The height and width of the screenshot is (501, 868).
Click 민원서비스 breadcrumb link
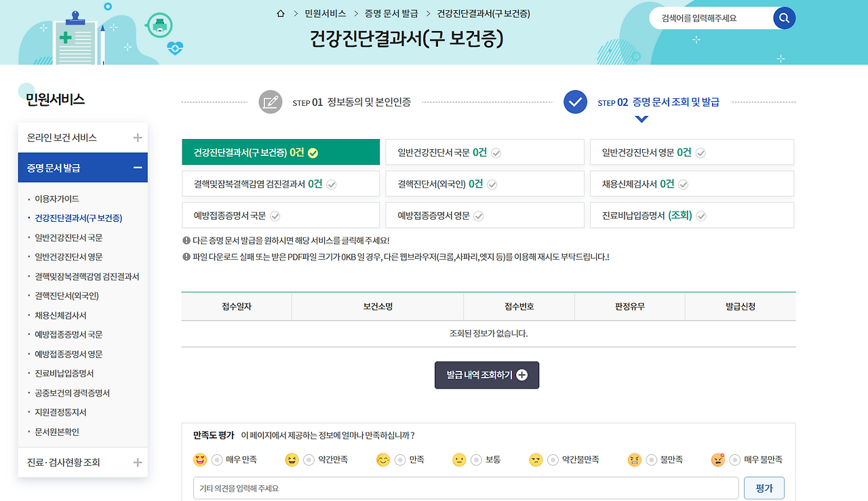coord(325,14)
